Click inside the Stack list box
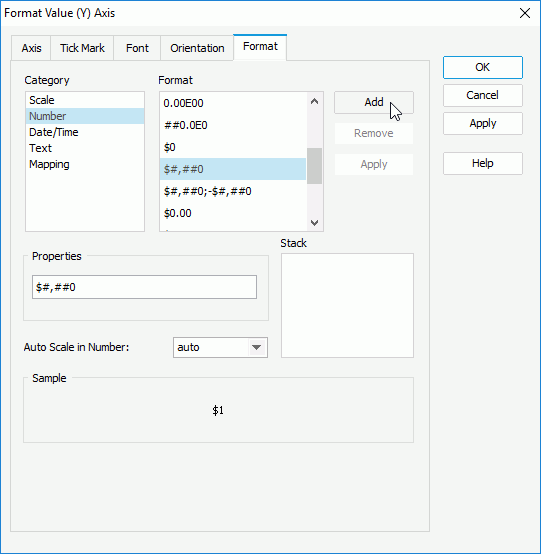 coord(347,305)
